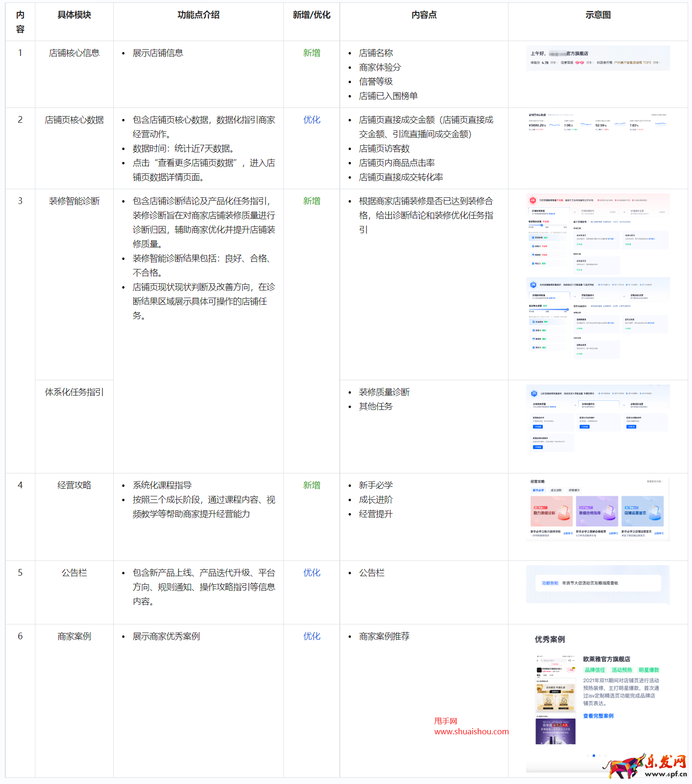Click the 新增/优化 column header
The height and width of the screenshot is (784, 692).
(312, 15)
